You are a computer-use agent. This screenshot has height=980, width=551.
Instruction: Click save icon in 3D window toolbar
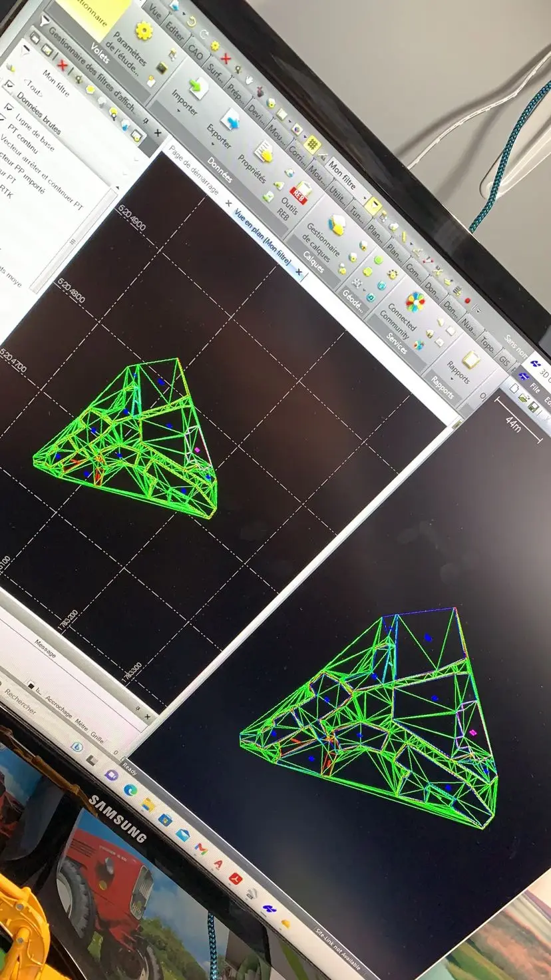point(534,407)
